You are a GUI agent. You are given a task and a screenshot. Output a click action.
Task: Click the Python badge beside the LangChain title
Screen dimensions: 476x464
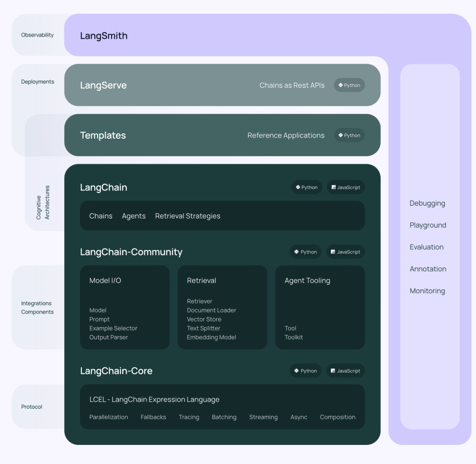pos(307,188)
